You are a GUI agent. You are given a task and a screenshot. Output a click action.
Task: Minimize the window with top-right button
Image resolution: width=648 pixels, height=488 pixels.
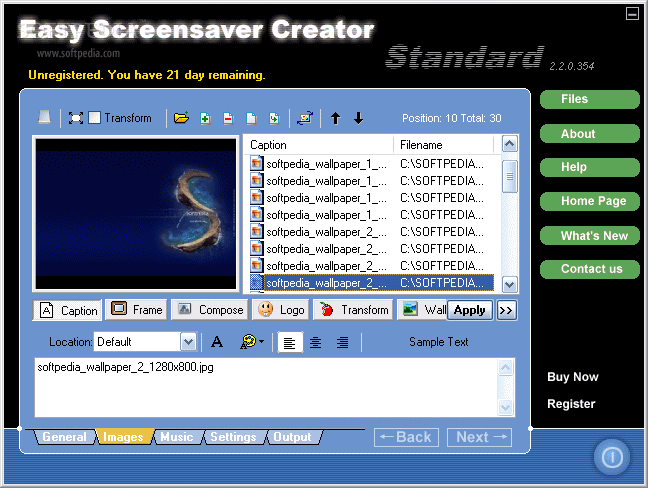click(x=632, y=14)
